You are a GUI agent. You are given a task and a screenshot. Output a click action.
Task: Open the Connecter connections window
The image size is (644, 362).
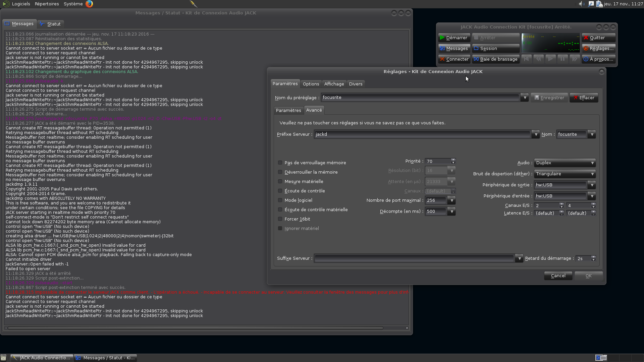[x=454, y=59]
